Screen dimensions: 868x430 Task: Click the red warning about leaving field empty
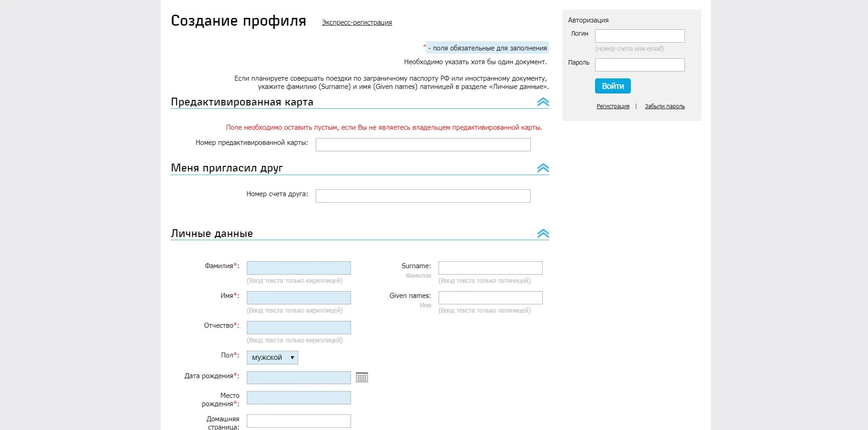coord(384,127)
